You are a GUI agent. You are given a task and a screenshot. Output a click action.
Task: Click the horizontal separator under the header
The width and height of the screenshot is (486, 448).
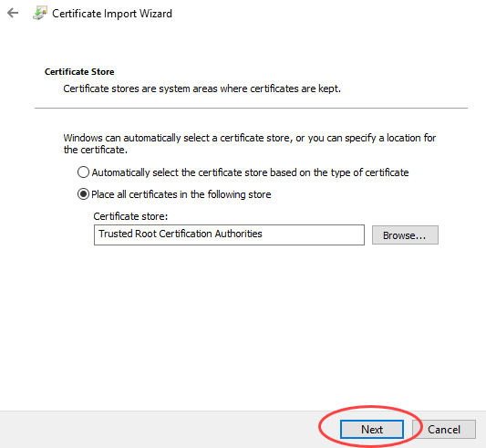(251, 108)
